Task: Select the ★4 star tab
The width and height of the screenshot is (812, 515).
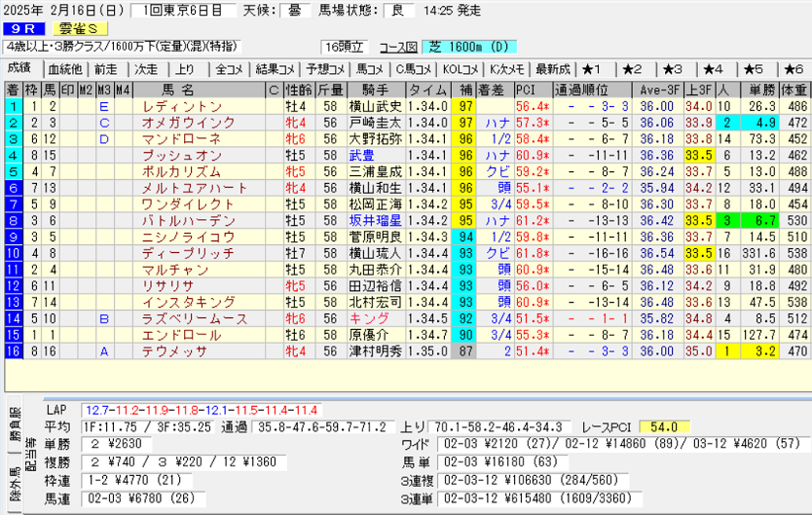Action: [x=713, y=69]
